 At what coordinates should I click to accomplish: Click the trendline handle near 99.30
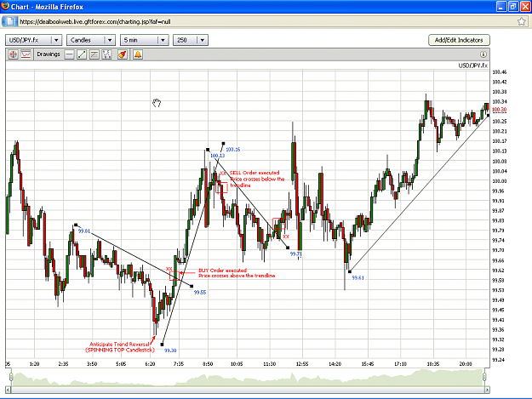coord(162,345)
